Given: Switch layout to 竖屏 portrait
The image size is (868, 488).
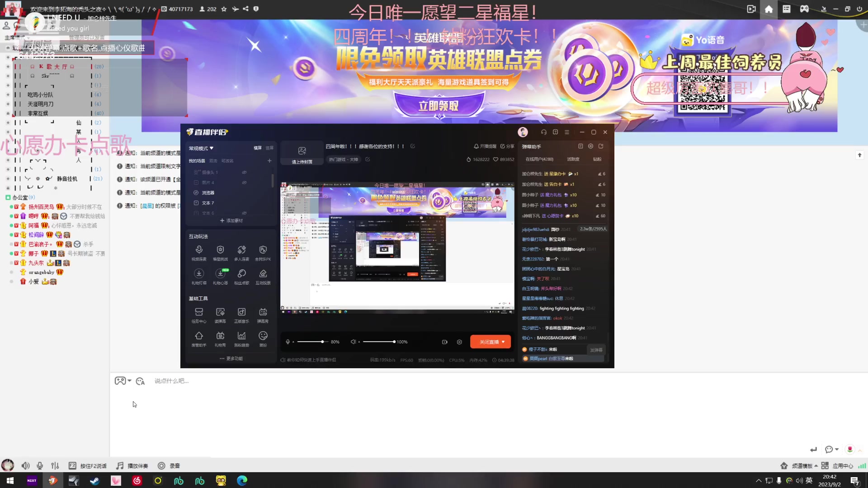Looking at the screenshot, I should click(269, 148).
